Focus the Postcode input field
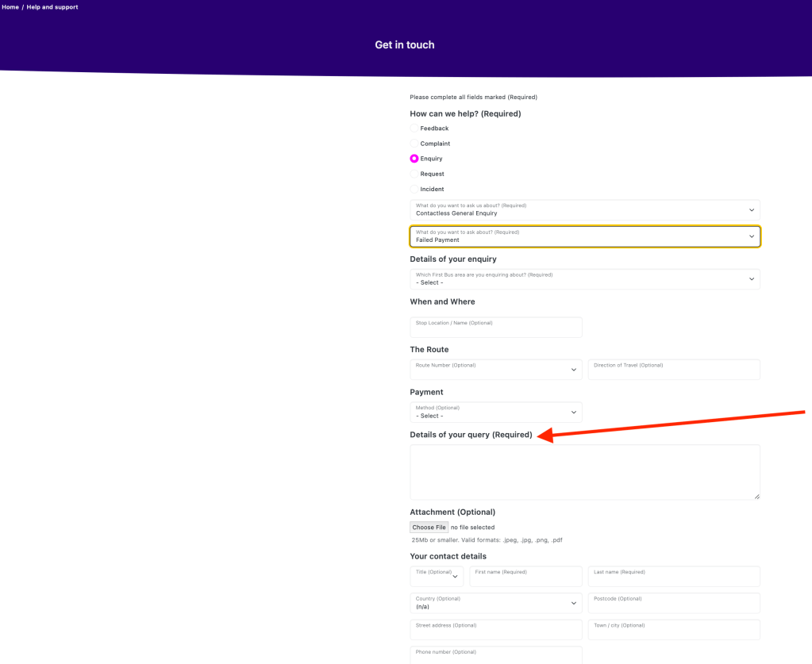812x664 pixels. (x=673, y=605)
